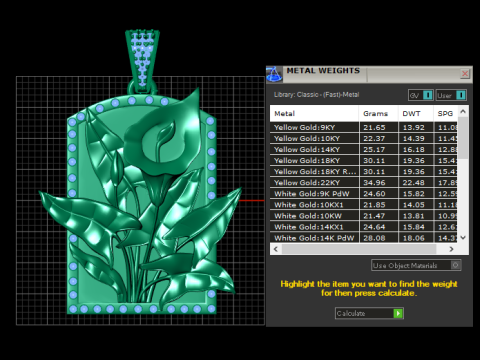Click the 15.82 DWT value
The width and height of the screenshot is (480, 360).
click(x=414, y=194)
